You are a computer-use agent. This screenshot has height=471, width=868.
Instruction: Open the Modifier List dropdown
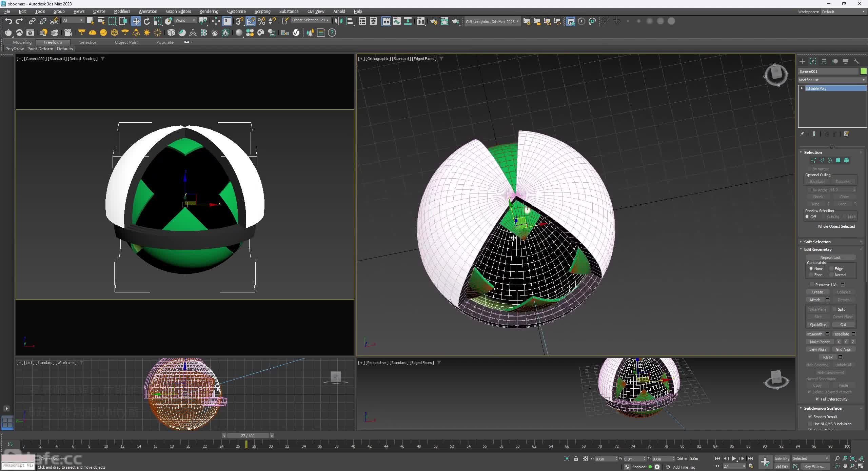832,80
